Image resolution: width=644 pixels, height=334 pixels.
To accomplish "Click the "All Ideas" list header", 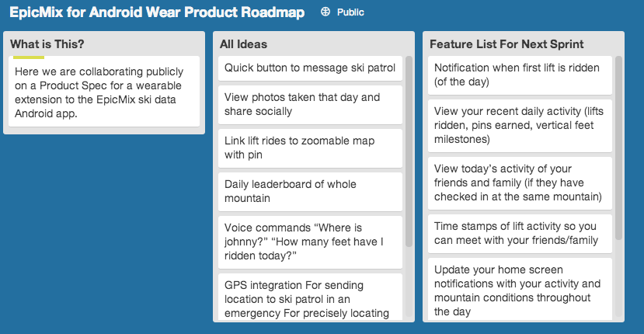I will click(x=244, y=44).
